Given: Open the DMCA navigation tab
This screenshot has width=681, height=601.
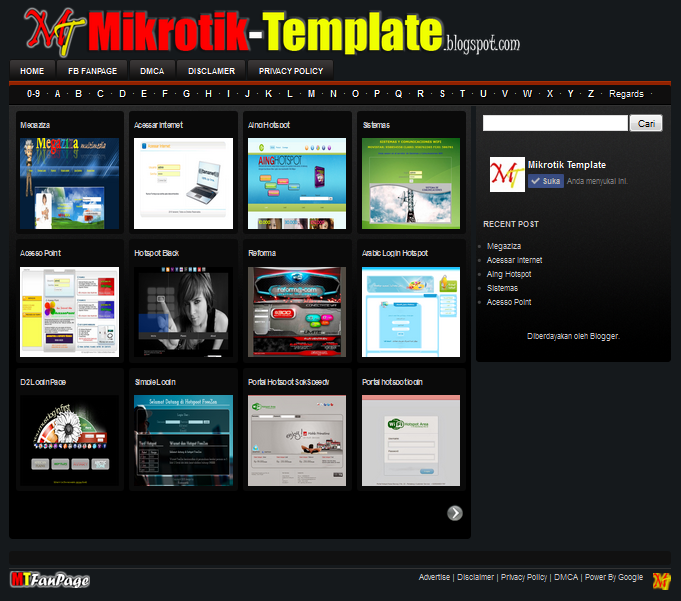Looking at the screenshot, I should coord(152,71).
